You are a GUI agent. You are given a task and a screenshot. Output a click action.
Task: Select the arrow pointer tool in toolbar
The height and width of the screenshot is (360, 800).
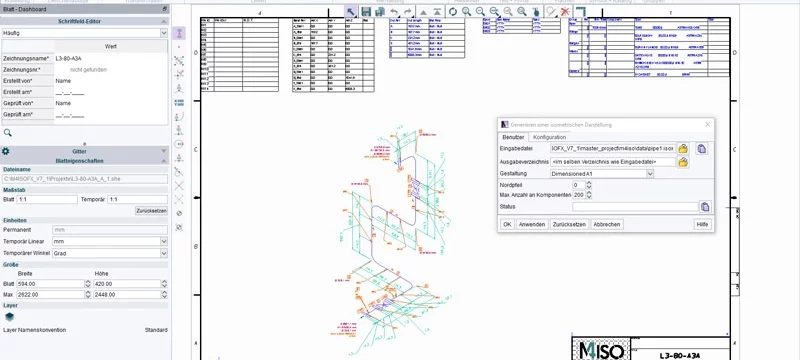pyautogui.click(x=351, y=12)
